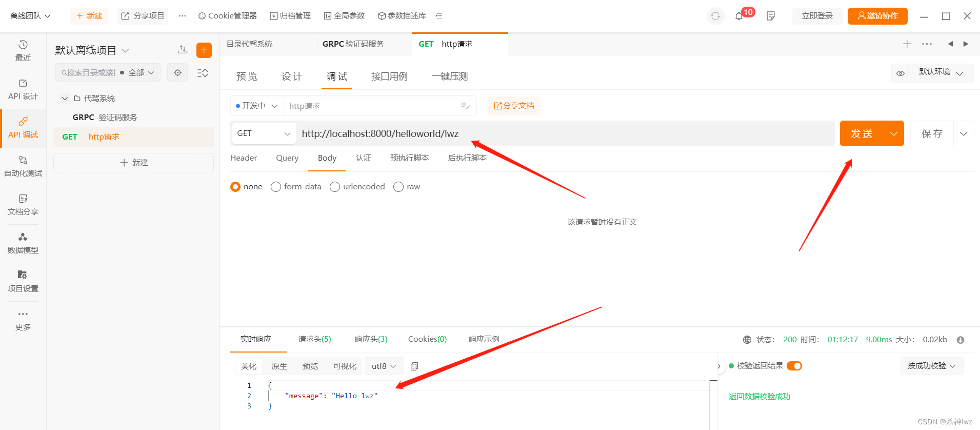
Task: Click the three-dots menu after 分享项目
Action: pos(182,16)
